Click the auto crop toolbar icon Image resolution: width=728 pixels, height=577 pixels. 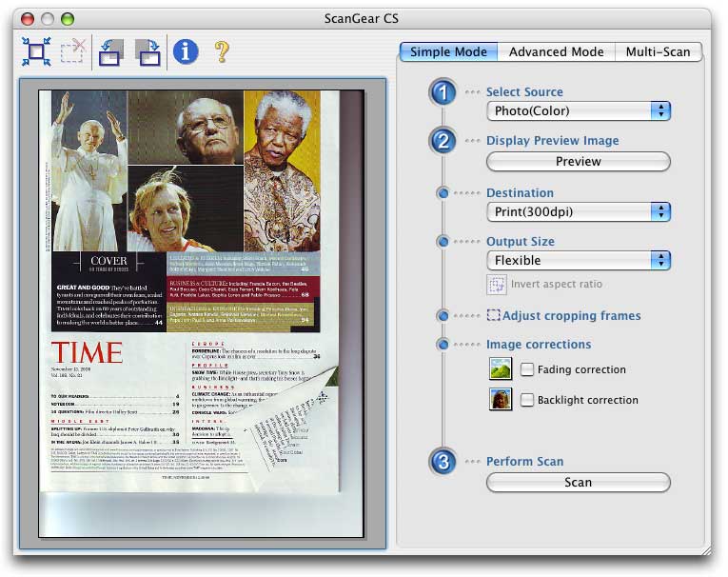tap(36, 51)
